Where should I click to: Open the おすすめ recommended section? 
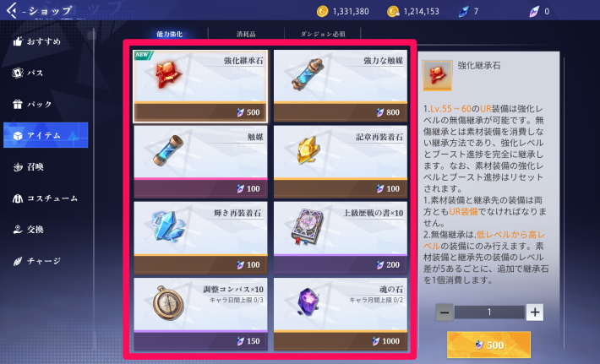36,41
